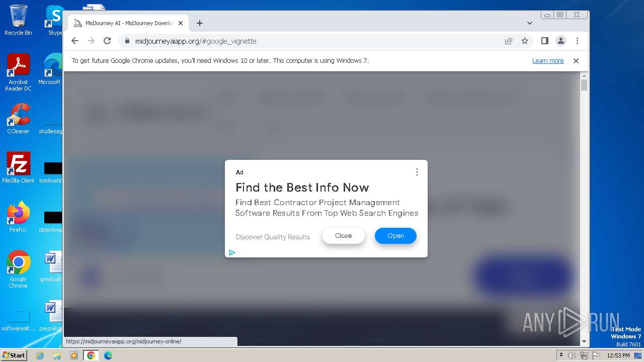Click 'Discover Quality Results' text in ad
The height and width of the screenshot is (362, 644).
(273, 237)
